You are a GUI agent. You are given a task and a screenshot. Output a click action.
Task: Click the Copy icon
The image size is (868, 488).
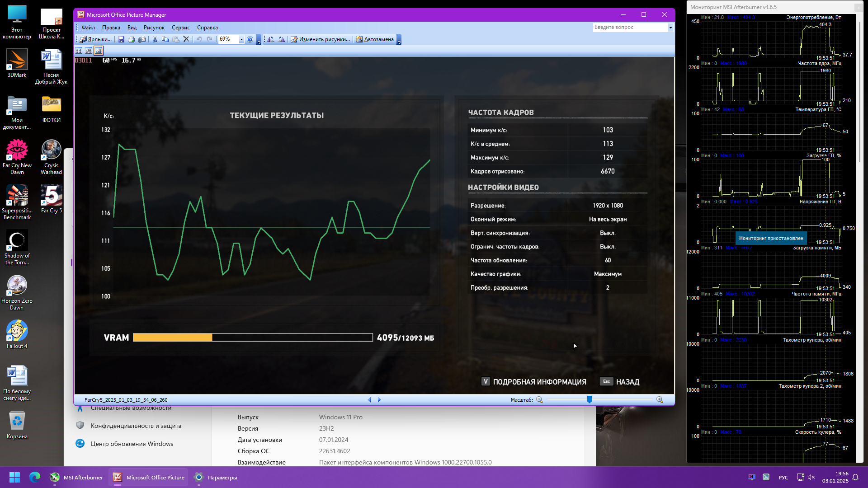165,39
